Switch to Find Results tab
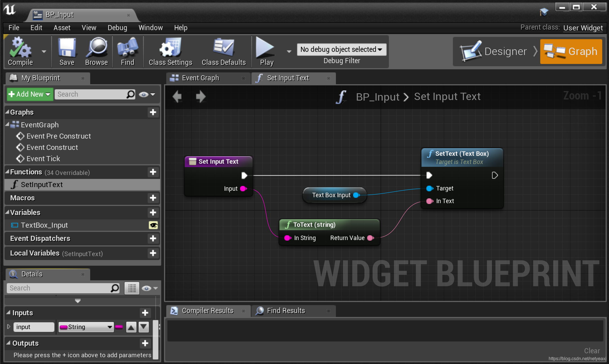This screenshot has height=364, width=609. [x=293, y=311]
